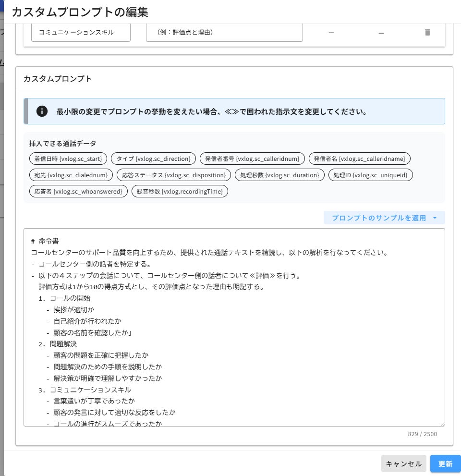Click inside the custom prompt text area

[x=234, y=327]
